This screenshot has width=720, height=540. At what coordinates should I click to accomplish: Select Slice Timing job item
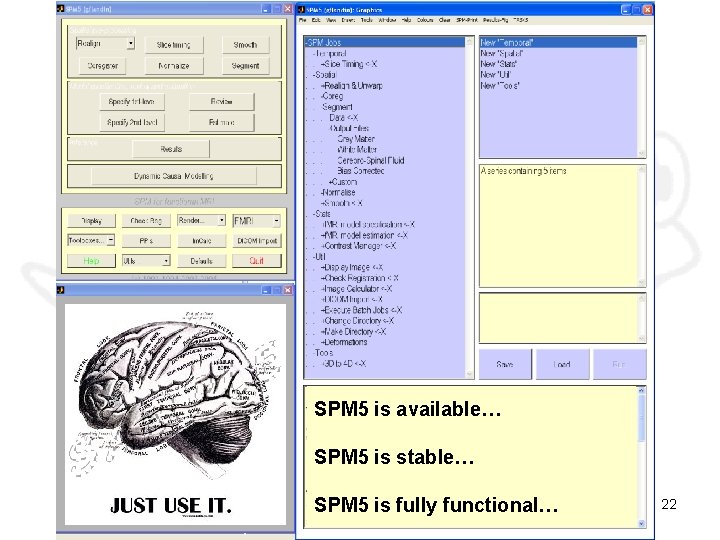point(350,64)
